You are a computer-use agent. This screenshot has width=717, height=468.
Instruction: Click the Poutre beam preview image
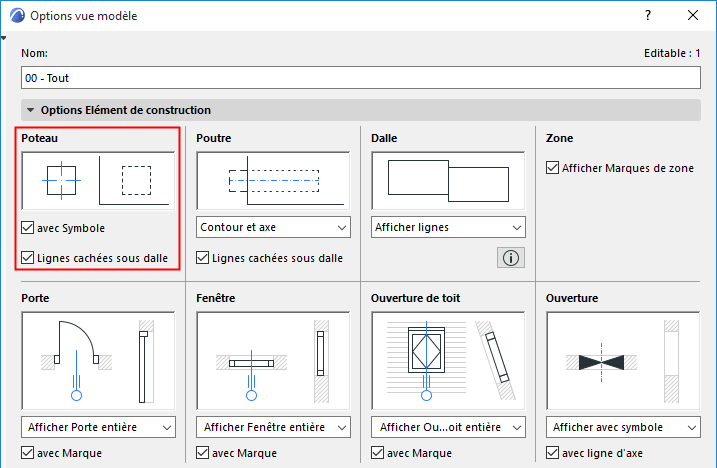tap(273, 180)
